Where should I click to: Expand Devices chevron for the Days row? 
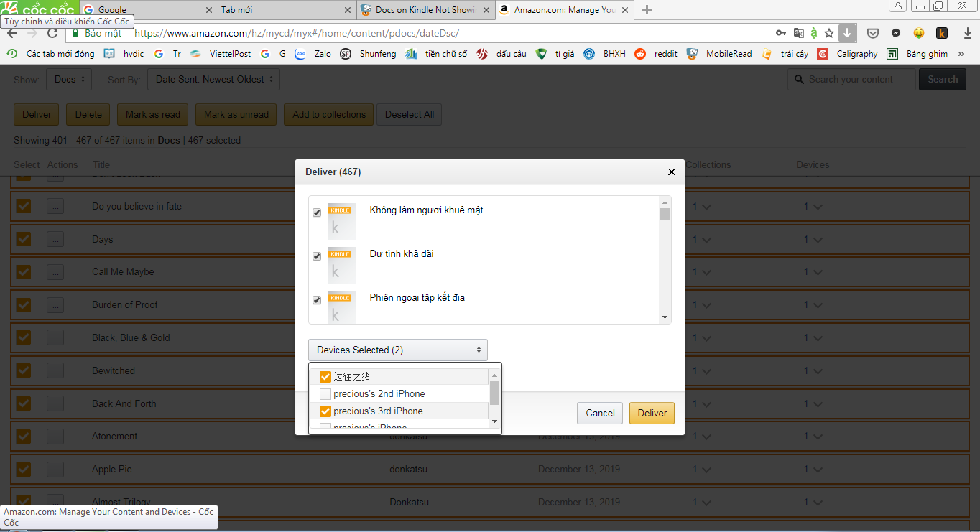[x=817, y=240]
